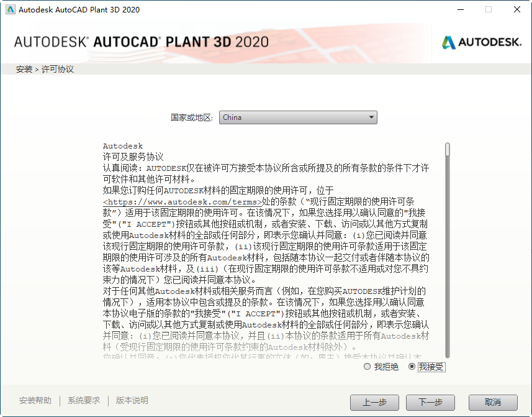
Task: Click the 许可及服务协议 heading text
Action: 133,157
